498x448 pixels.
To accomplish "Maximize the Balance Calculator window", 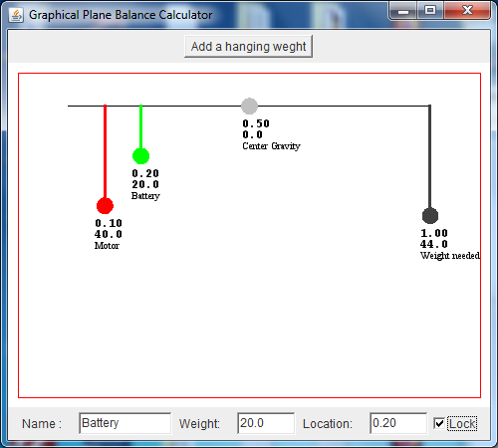I will click(430, 11).
